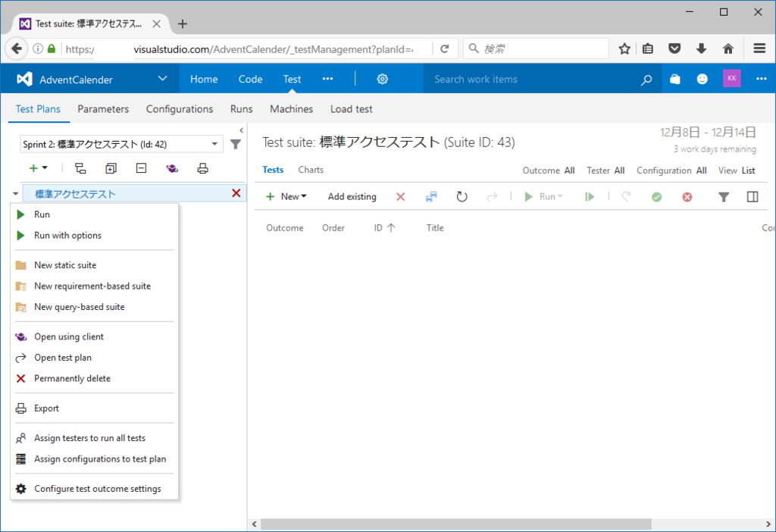Viewport: 776px width, 532px height.
Task: Choose New query-based suite
Action: tap(94, 307)
